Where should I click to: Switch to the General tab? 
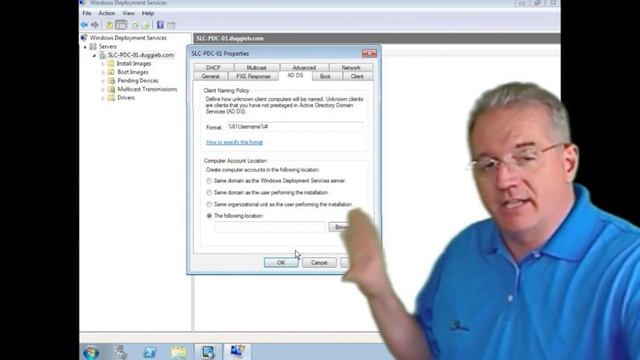[x=210, y=76]
